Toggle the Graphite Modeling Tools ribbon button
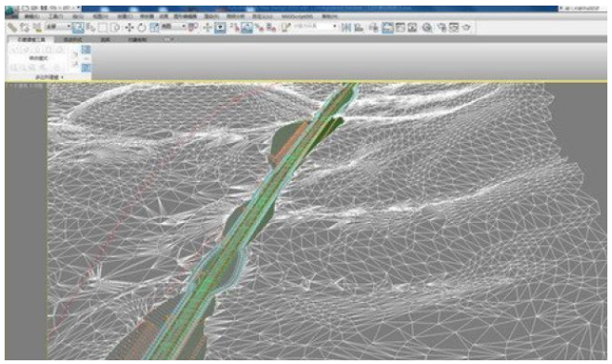This screenshot has height=364, width=612. pyautogui.click(x=387, y=27)
